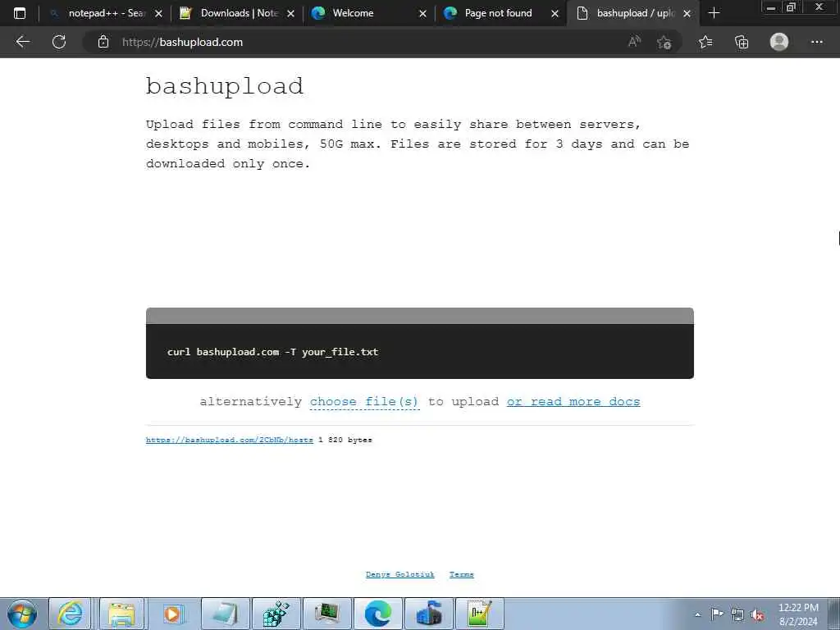The height and width of the screenshot is (630, 840).
Task: View site information lock icon
Action: point(103,42)
